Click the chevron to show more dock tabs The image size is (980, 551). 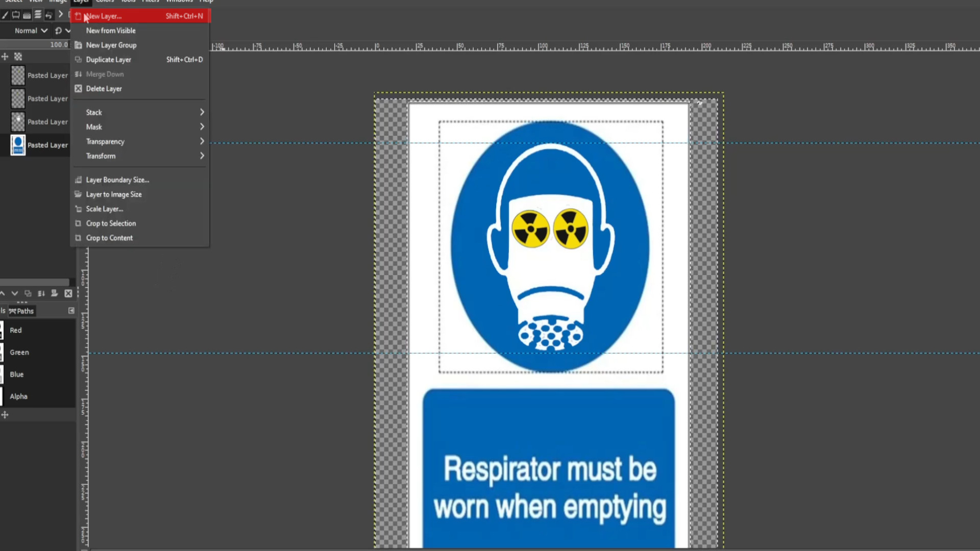tap(61, 14)
